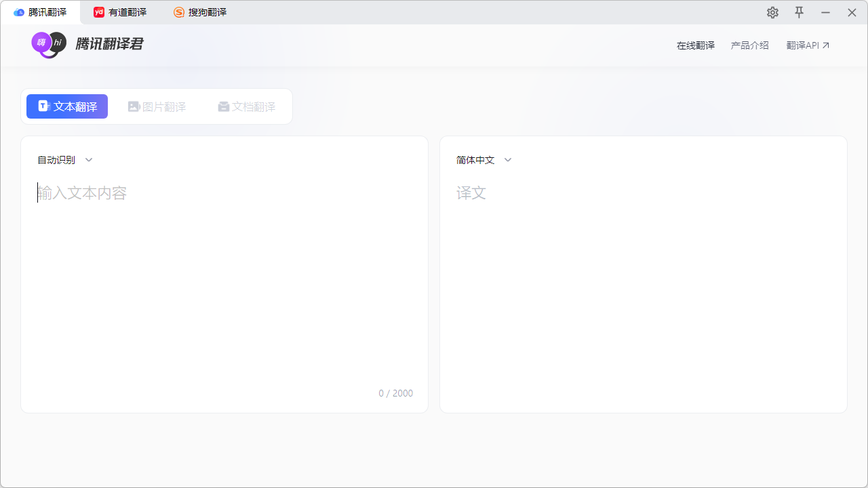Open the 自动识别 source language dropdown
Image resolution: width=868 pixels, height=488 pixels.
point(65,160)
